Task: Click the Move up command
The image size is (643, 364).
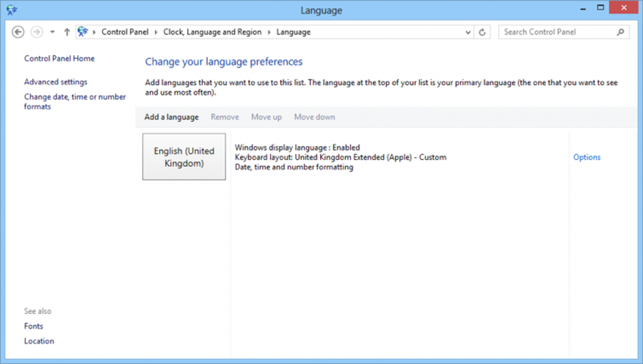Action: (x=266, y=117)
